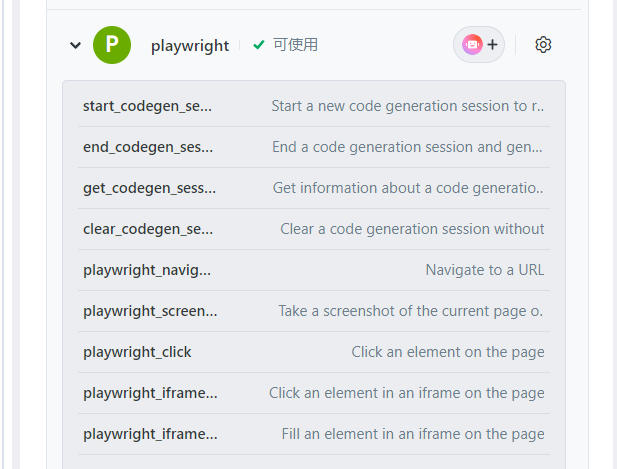Click the playwright server name
This screenshot has height=469, width=617.
190,45
